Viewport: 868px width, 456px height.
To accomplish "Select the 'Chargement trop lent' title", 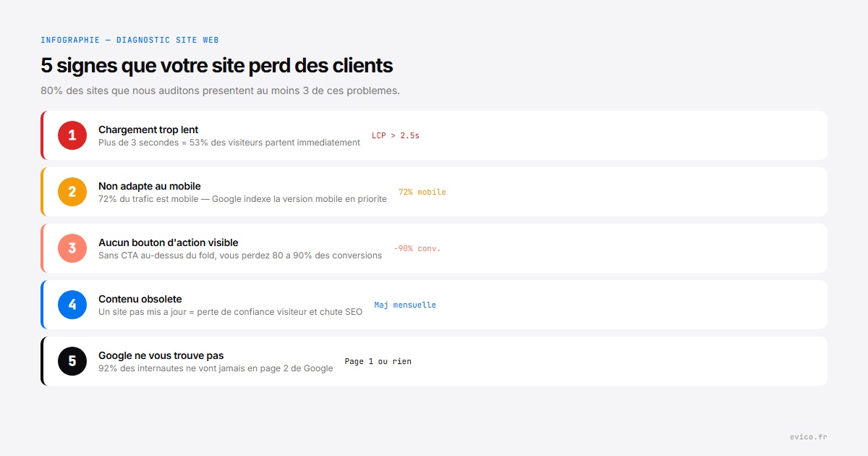I will pos(148,130).
